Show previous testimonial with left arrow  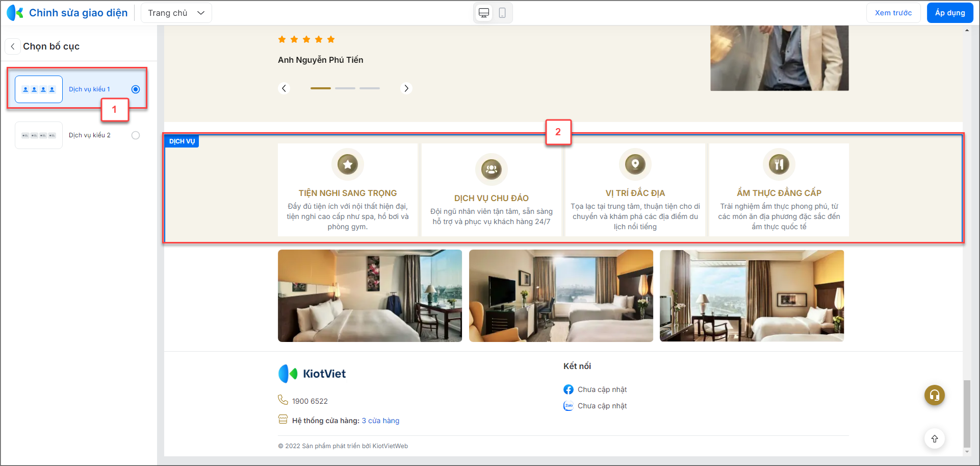point(284,88)
